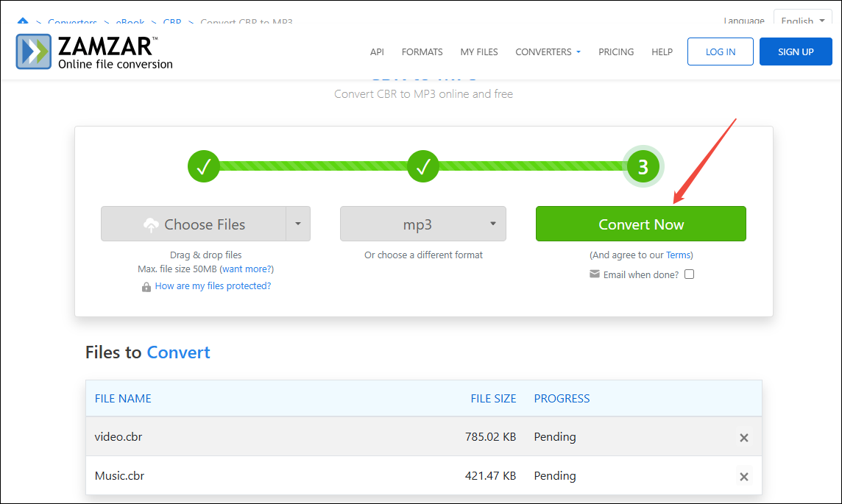Viewport: 842px width, 504px height.
Task: Select the Music.cbr file name
Action: tap(119, 476)
